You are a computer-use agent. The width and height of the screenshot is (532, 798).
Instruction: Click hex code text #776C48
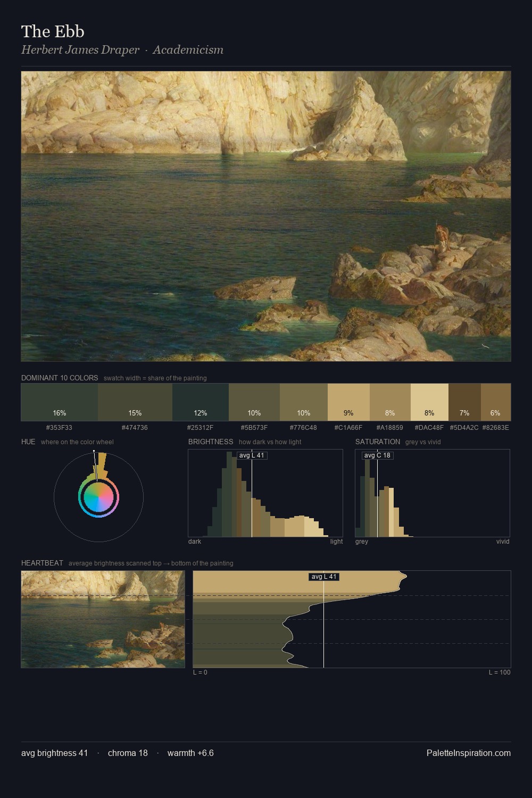(303, 428)
